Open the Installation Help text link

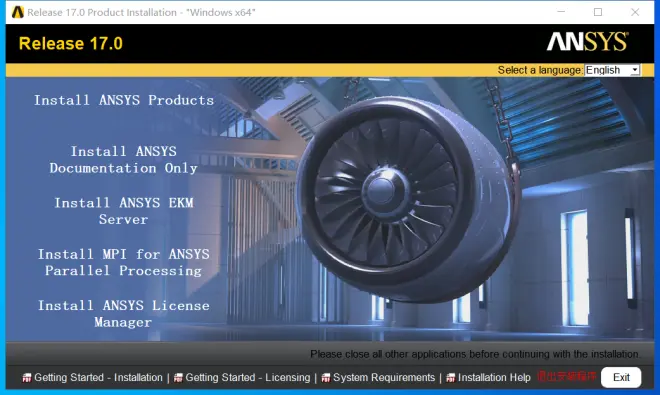tap(494, 378)
